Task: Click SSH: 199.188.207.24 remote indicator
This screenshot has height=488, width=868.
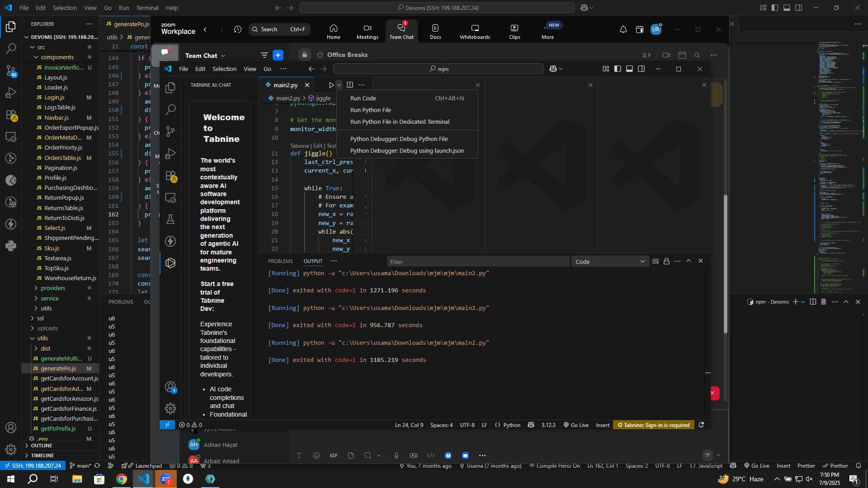Action: coord(33,466)
